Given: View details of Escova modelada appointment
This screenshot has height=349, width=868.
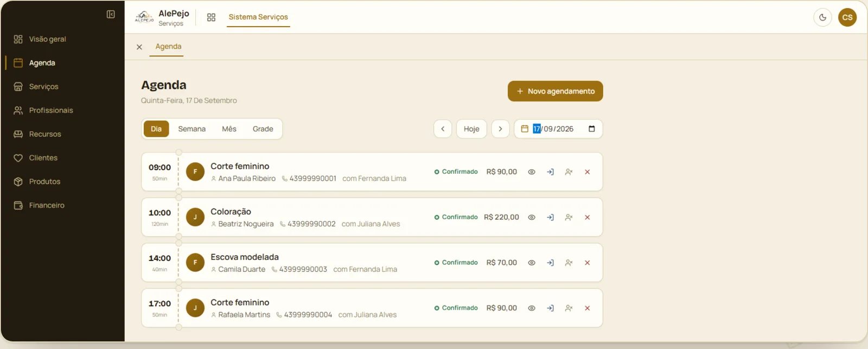Looking at the screenshot, I should (x=532, y=263).
